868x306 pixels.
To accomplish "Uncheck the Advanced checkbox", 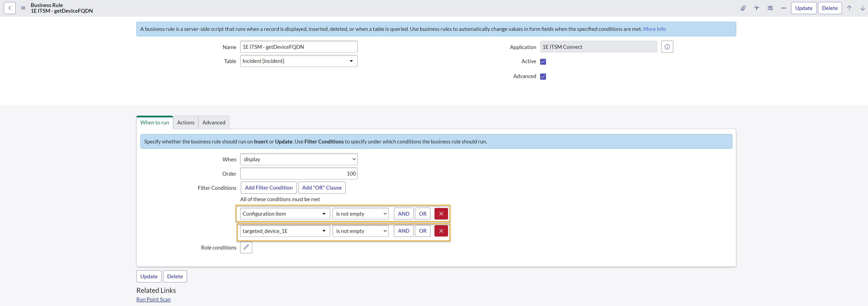I will pyautogui.click(x=543, y=76).
